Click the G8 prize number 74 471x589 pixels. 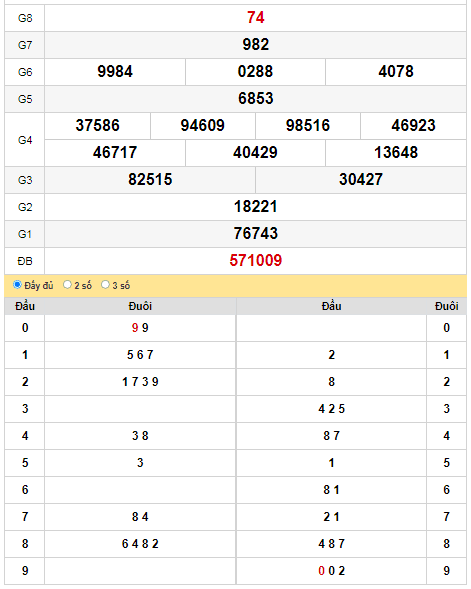click(255, 18)
